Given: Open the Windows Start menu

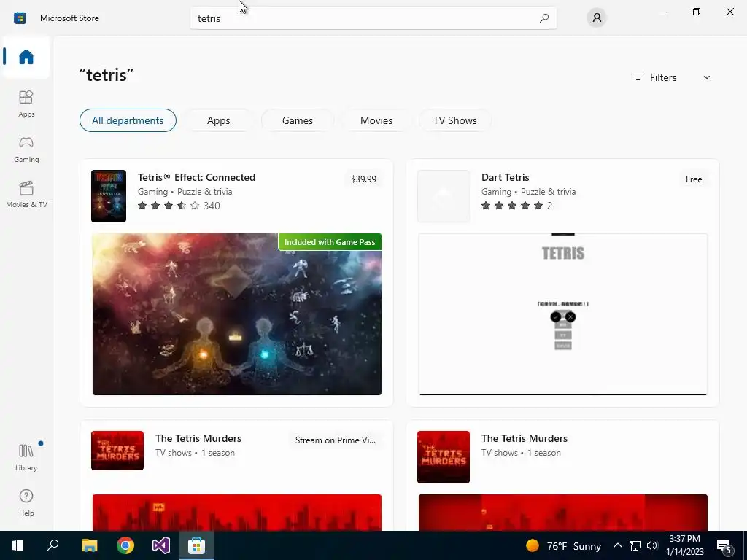Looking at the screenshot, I should 18,545.
